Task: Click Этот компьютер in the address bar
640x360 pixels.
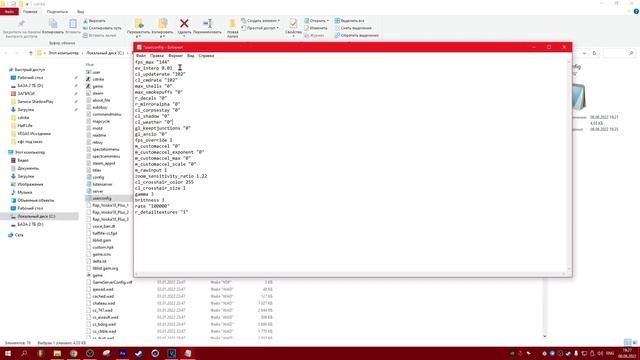Action: [x=63, y=53]
